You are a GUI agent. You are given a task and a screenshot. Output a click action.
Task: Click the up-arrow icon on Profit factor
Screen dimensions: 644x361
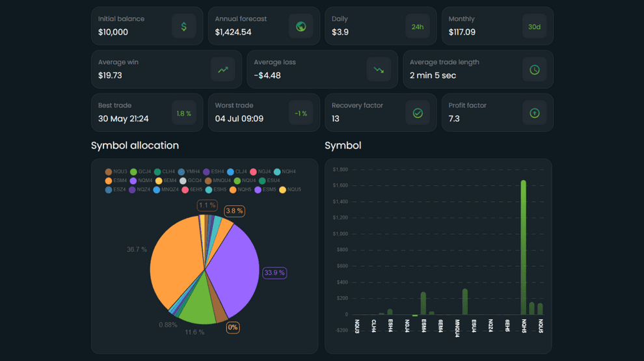(534, 113)
